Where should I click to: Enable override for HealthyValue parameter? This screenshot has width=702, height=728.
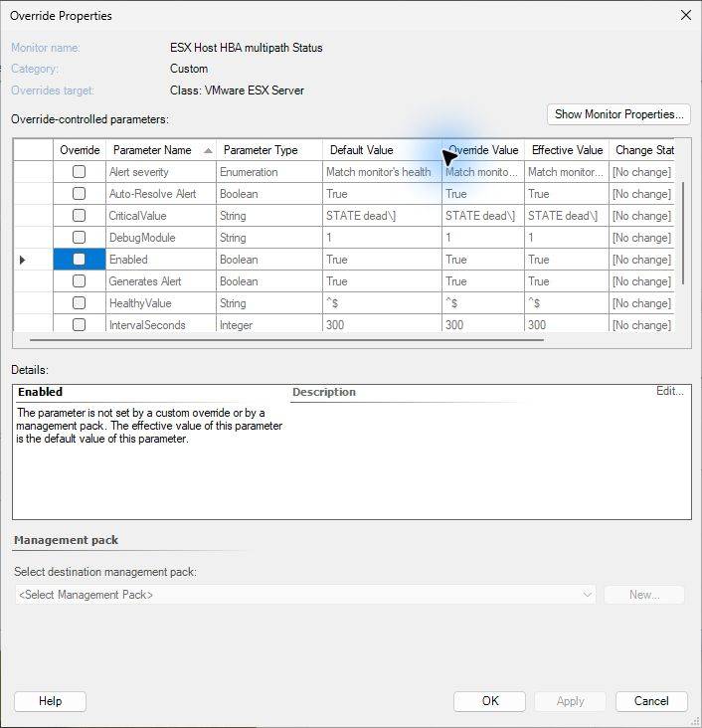click(79, 302)
